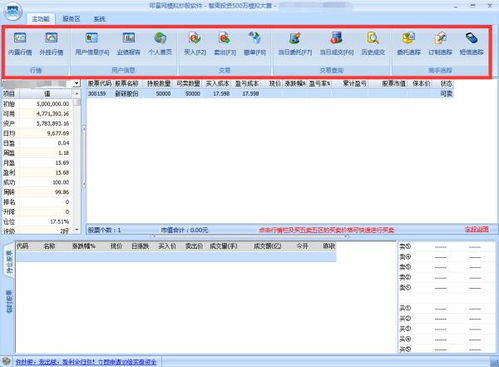The width and height of the screenshot is (499, 367).
Task: Click the 买入价 column header in quotes table
Action: pyautogui.click(x=167, y=246)
